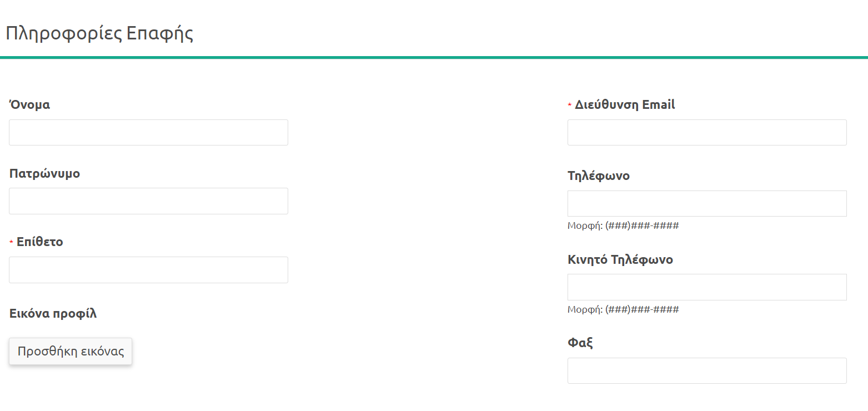Click the Πληροφορίες Επαφής section heading
This screenshot has width=868, height=411.
99,33
